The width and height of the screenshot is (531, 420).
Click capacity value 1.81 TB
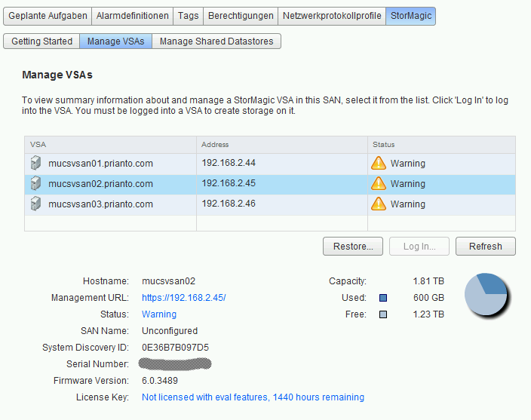click(x=428, y=281)
